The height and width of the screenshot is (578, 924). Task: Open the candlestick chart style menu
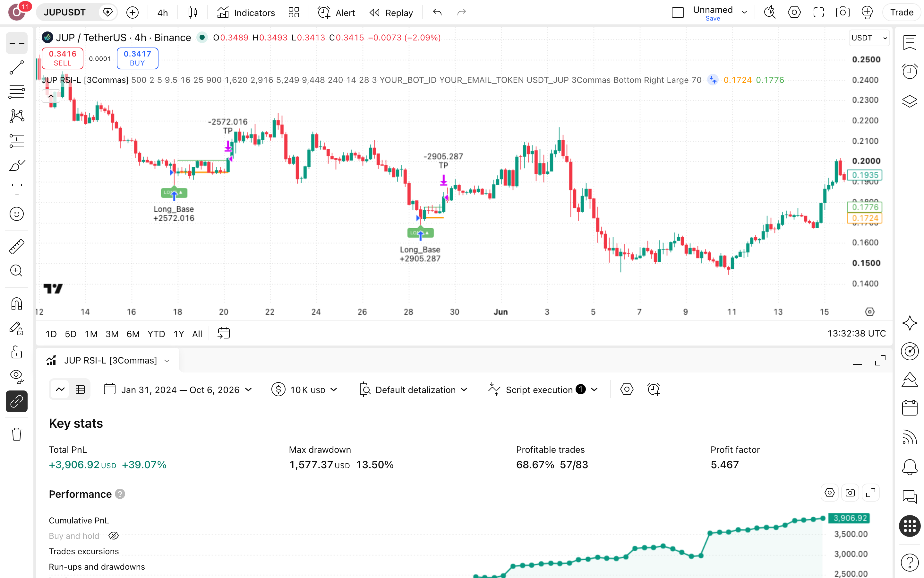click(193, 13)
